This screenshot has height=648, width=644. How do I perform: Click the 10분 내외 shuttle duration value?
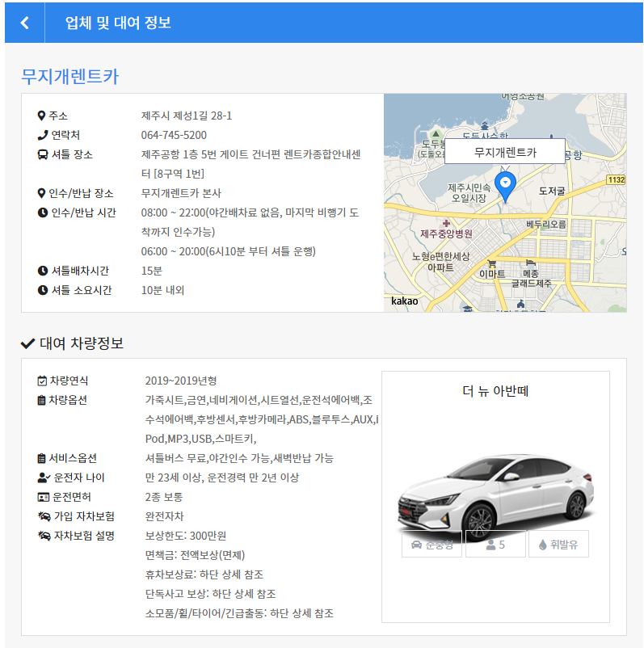pyautogui.click(x=162, y=291)
